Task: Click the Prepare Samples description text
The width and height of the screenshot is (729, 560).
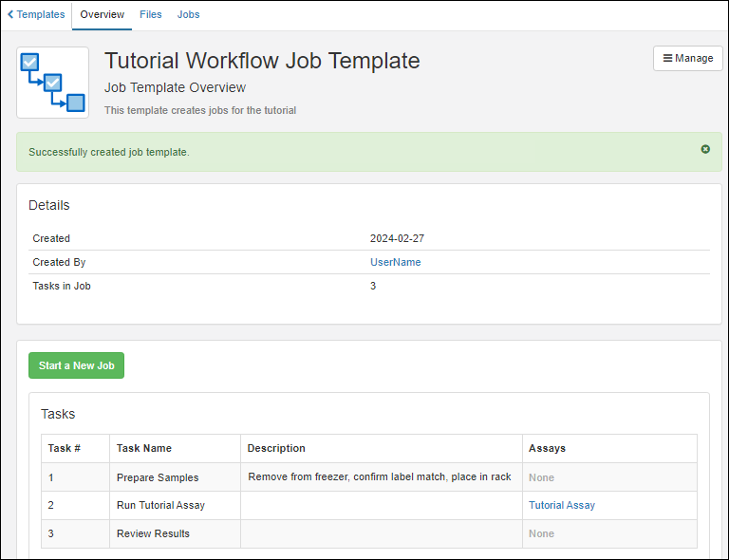Action: coord(379,477)
